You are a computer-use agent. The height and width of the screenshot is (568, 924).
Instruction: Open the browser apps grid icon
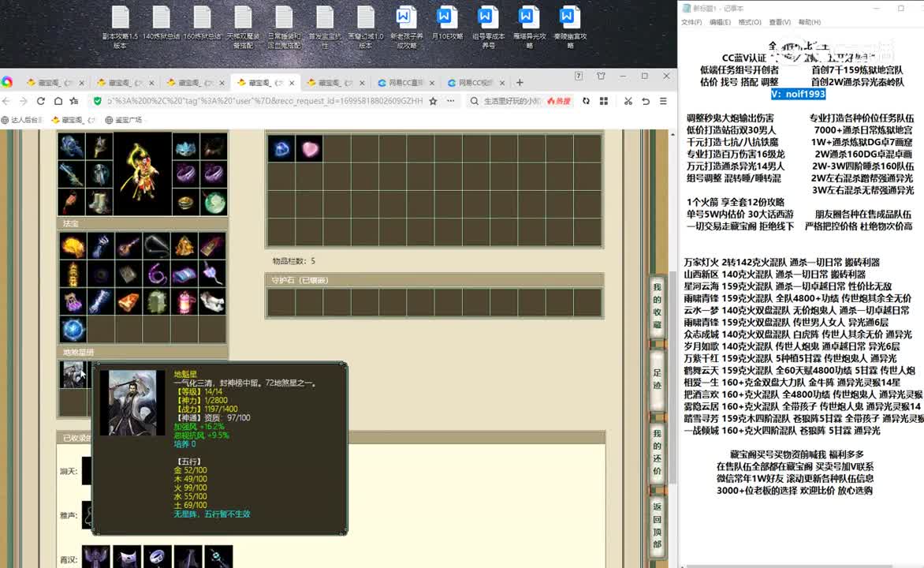pos(604,102)
